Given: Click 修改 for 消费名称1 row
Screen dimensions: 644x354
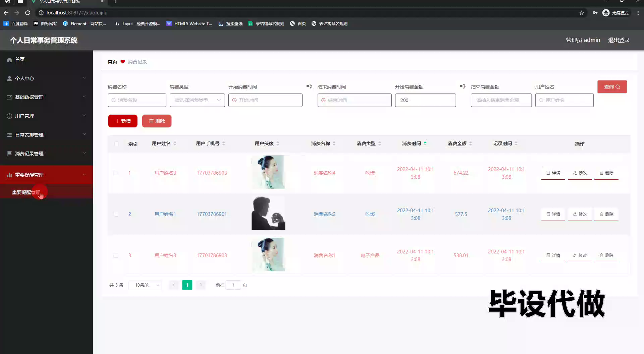Looking at the screenshot, I should click(x=580, y=255).
